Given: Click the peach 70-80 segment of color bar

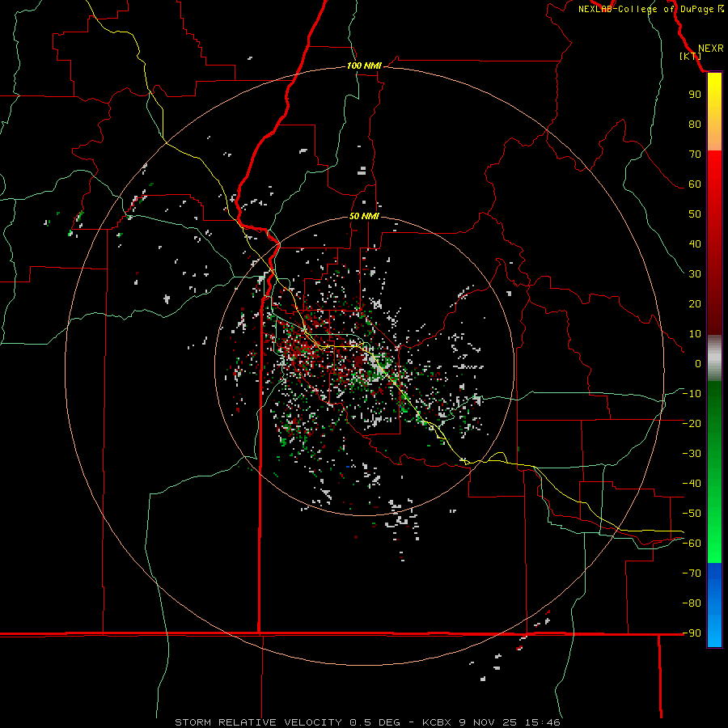Looking at the screenshot, I should [714, 138].
